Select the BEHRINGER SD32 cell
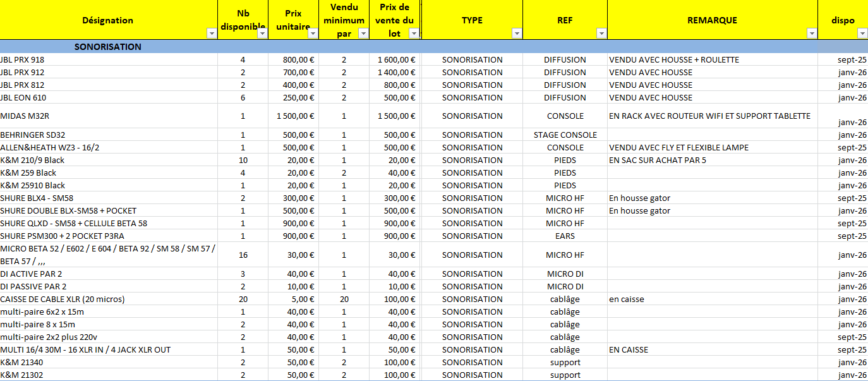This screenshot has height=381, width=868. (x=108, y=135)
